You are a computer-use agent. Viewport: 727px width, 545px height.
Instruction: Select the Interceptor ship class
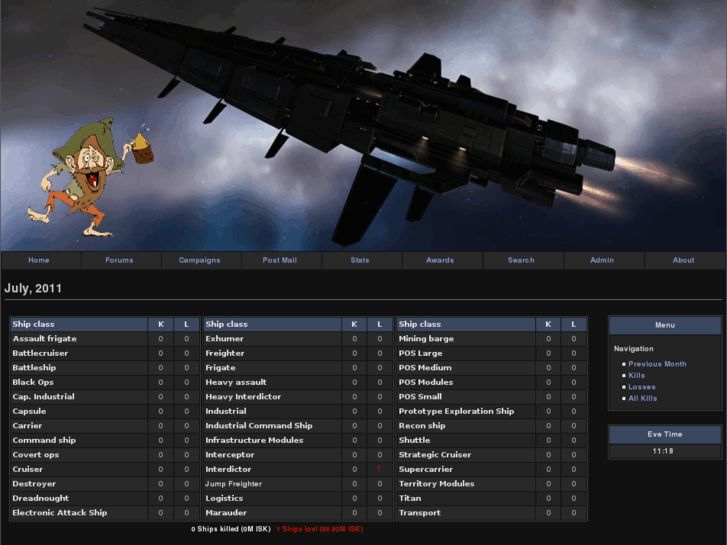pos(230,455)
